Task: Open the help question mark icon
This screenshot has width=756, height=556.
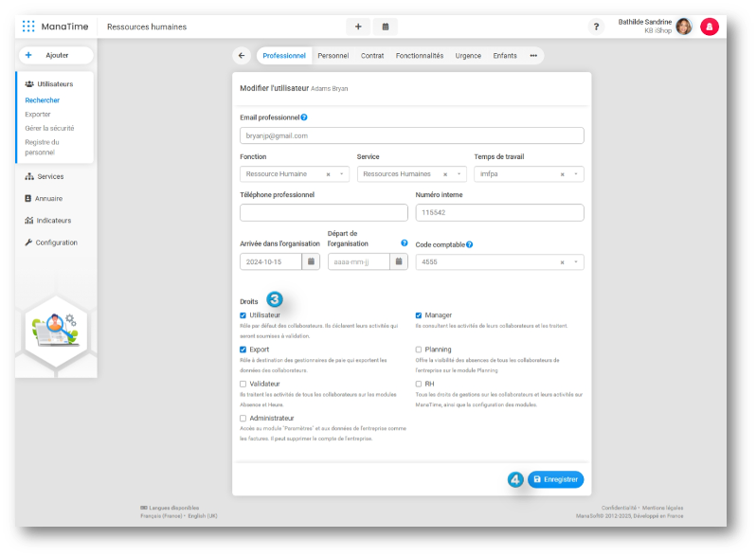Action: tap(596, 27)
